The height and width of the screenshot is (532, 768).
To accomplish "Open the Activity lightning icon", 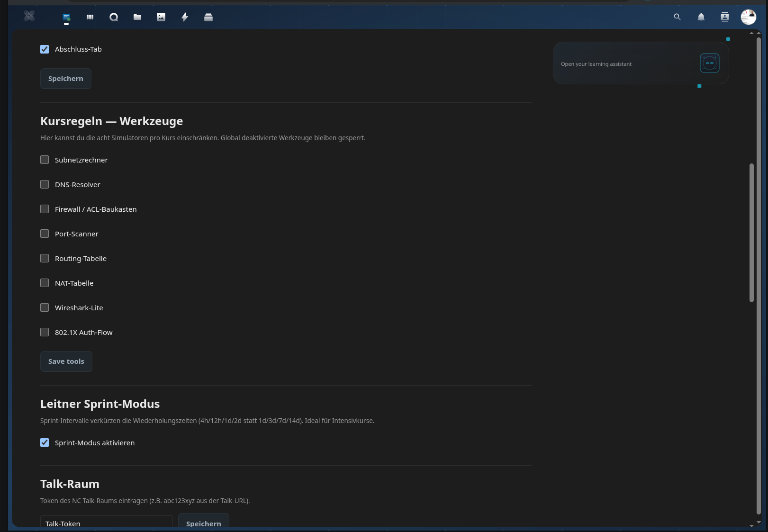I will coord(185,17).
